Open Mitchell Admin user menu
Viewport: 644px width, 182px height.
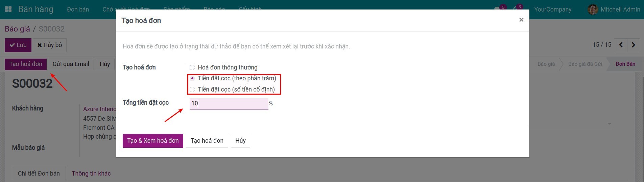pyautogui.click(x=614, y=9)
